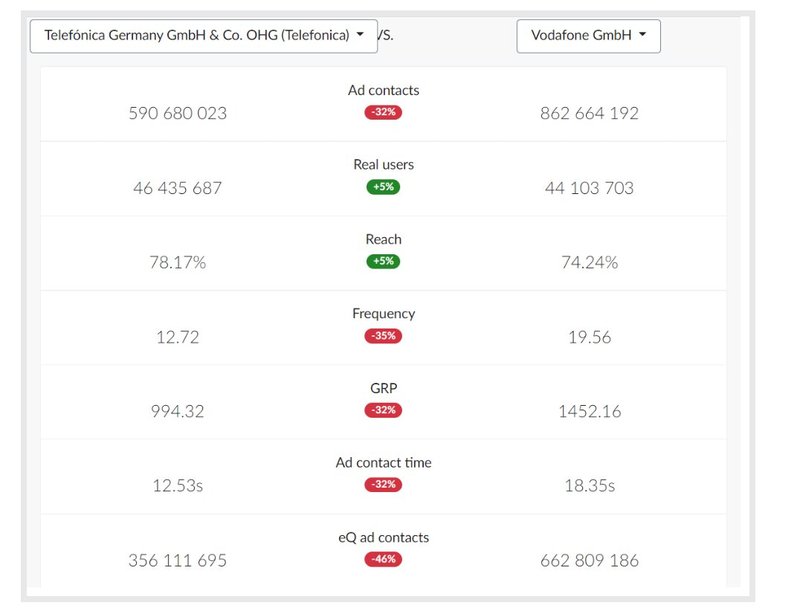Open the Telefónica Germany company dropdown
This screenshot has width=800, height=611.
click(x=204, y=36)
